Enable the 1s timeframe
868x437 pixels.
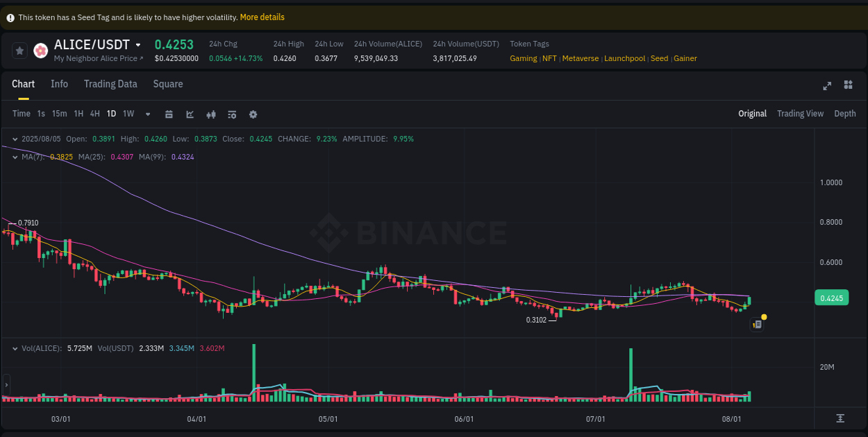pos(40,114)
